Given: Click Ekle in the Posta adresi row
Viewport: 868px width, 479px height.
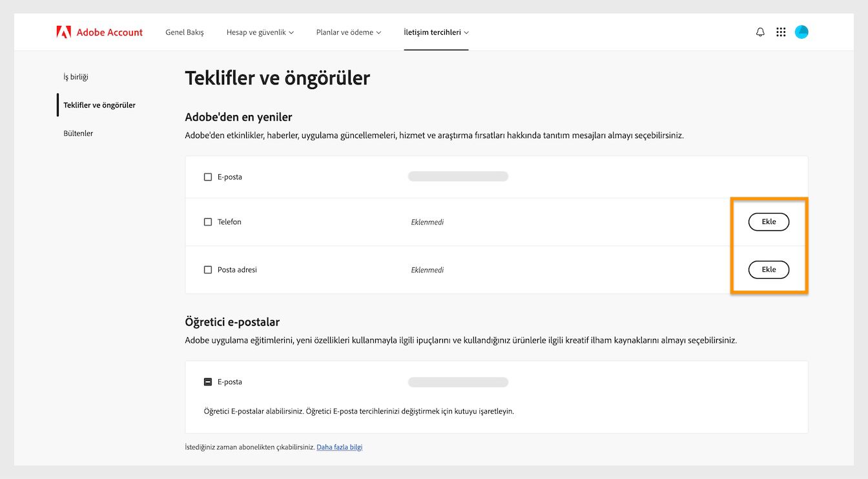Looking at the screenshot, I should [769, 269].
